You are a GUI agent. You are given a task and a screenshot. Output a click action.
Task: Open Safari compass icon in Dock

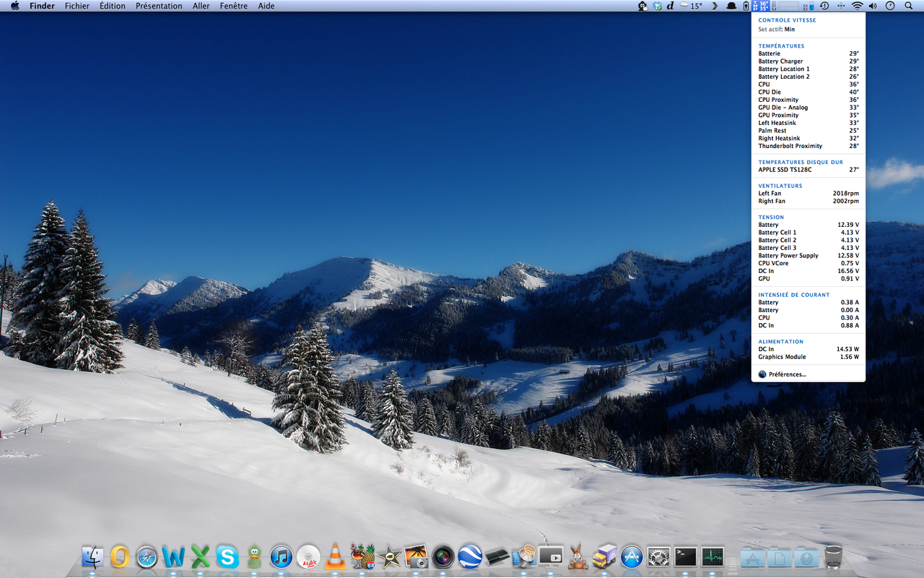pos(147,556)
